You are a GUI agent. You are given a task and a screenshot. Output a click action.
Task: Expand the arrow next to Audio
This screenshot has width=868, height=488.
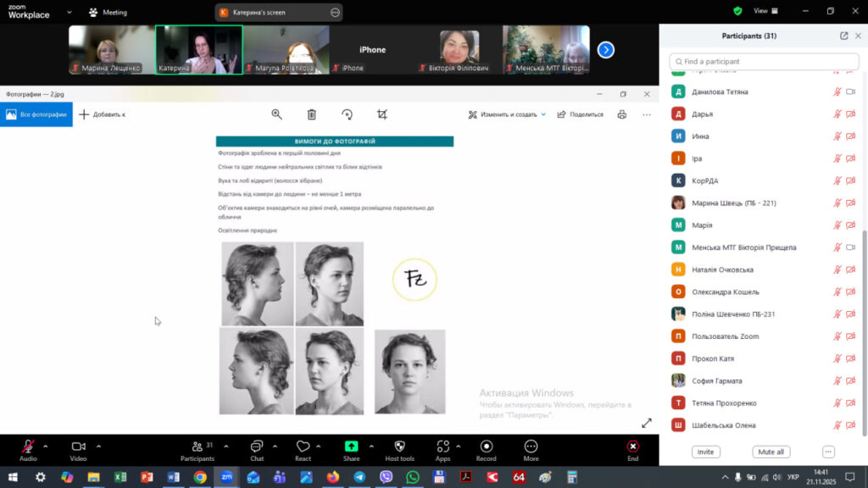46,446
